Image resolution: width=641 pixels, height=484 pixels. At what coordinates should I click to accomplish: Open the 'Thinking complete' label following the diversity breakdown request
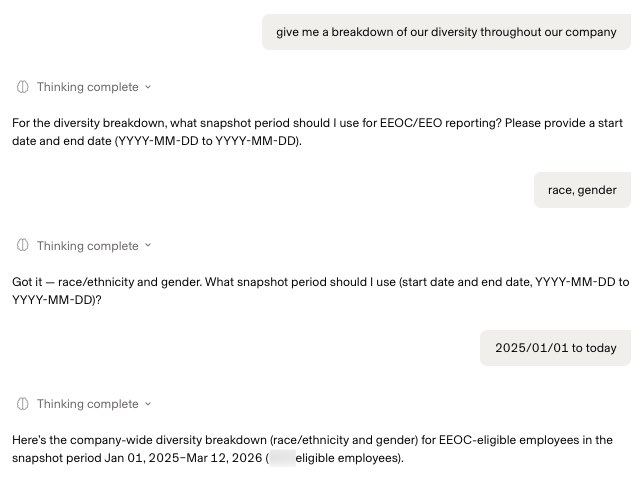coord(87,87)
